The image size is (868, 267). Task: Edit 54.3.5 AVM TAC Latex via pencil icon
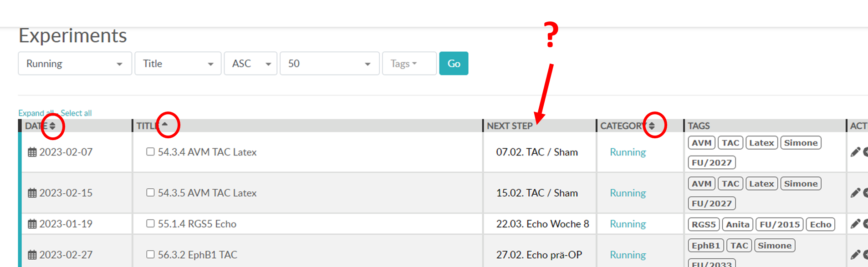click(855, 193)
